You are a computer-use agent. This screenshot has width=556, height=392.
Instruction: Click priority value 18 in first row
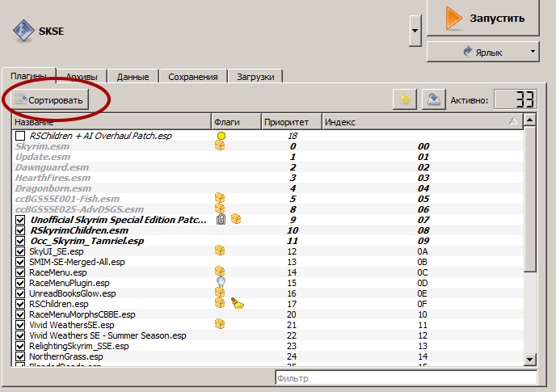point(293,136)
